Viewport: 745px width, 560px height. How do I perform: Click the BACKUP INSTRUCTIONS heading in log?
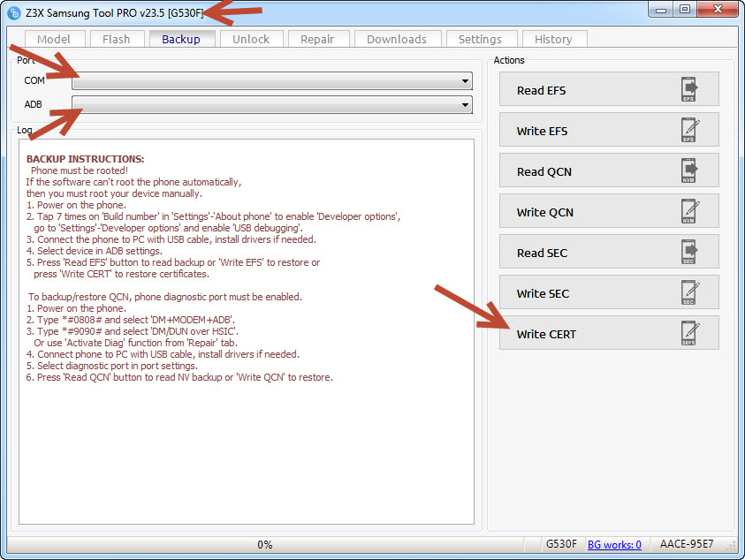(x=86, y=159)
